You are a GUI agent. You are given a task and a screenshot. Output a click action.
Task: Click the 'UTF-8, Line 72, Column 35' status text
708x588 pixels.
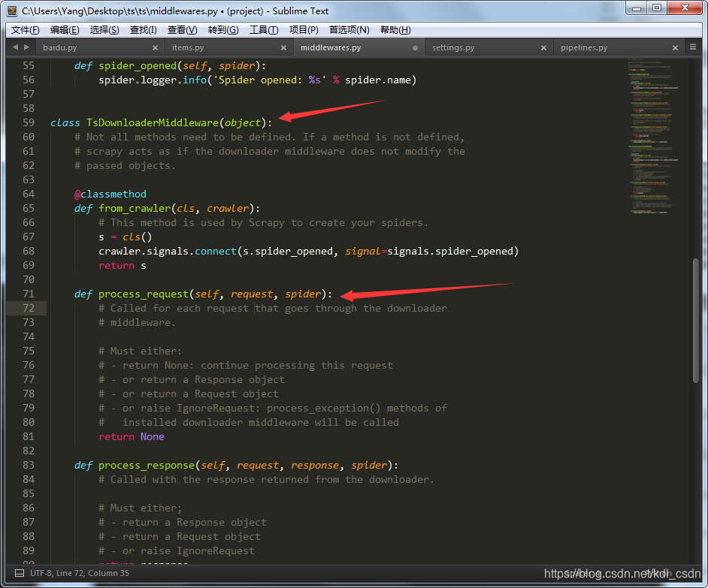pyautogui.click(x=80, y=573)
